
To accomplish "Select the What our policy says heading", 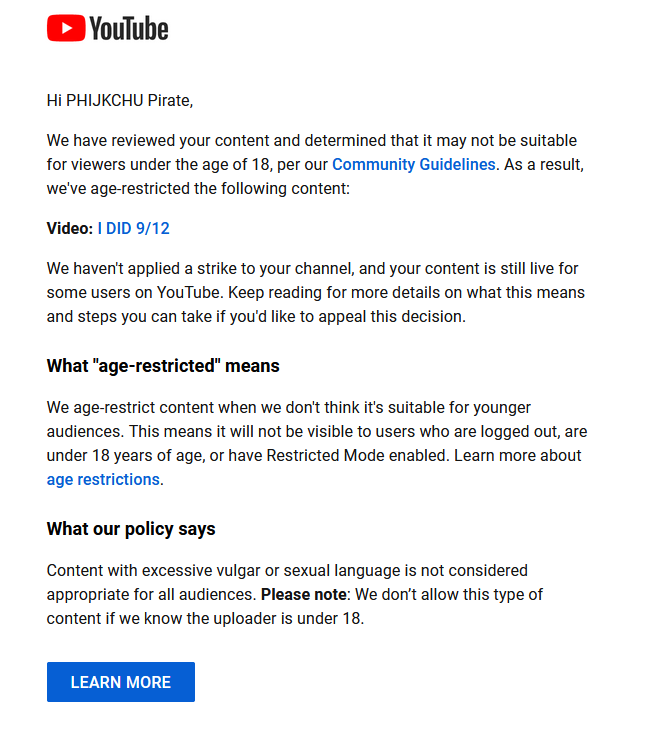I will [x=131, y=529].
